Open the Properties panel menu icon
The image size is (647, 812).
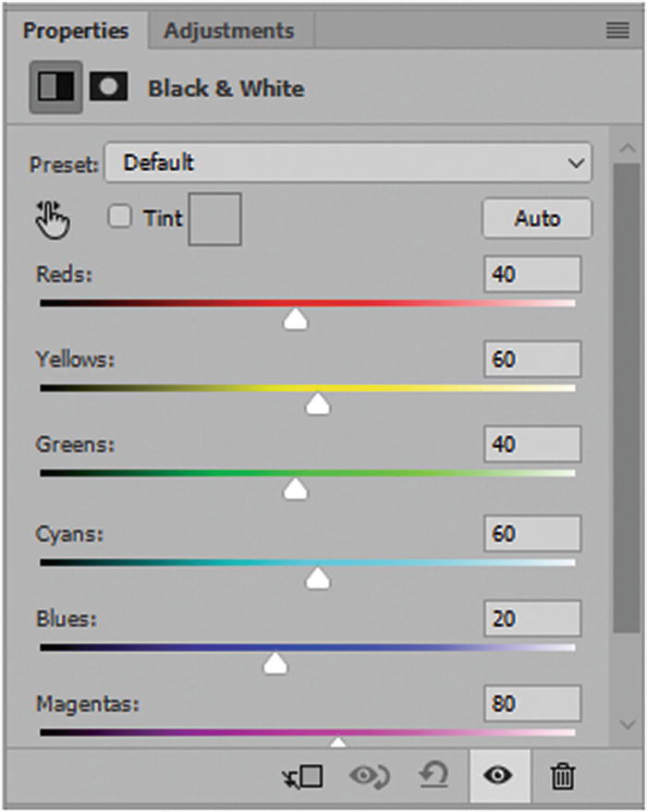point(617,31)
